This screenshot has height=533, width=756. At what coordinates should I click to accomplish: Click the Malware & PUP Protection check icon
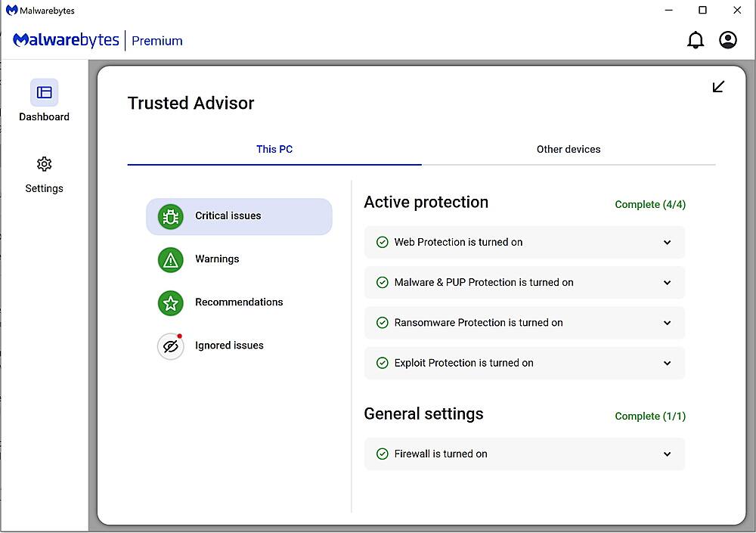[383, 282]
